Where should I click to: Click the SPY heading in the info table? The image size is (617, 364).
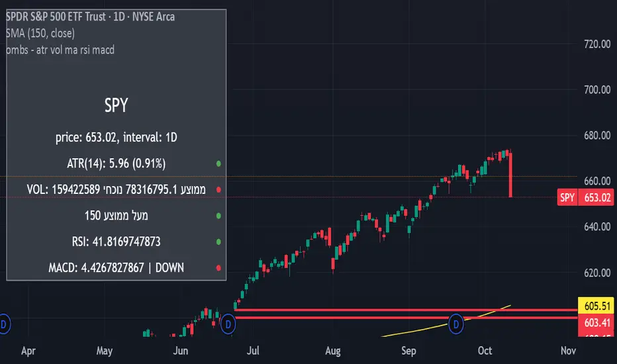[116, 105]
